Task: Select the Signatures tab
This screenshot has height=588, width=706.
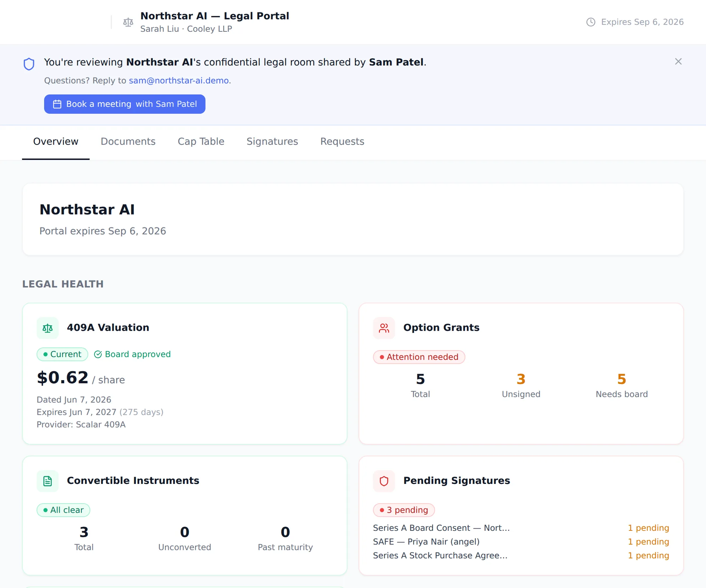Action: pos(272,142)
